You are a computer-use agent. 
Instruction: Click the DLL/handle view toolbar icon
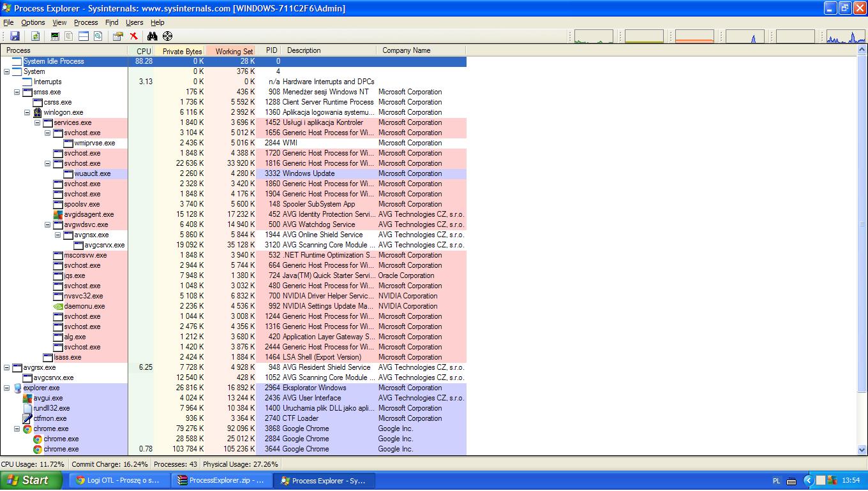coord(98,36)
